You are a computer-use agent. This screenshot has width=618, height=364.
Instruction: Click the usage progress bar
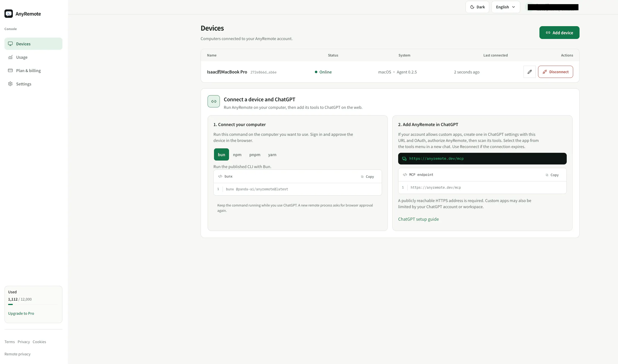pos(33,304)
